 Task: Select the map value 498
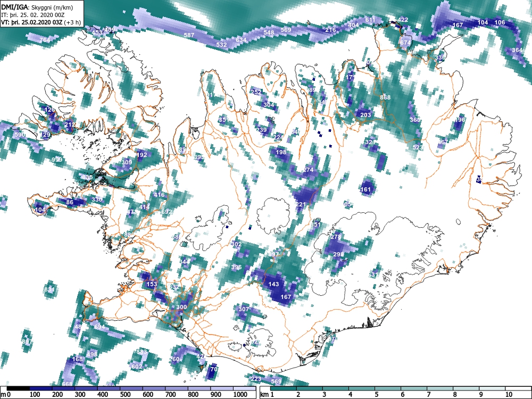click(x=92, y=354)
